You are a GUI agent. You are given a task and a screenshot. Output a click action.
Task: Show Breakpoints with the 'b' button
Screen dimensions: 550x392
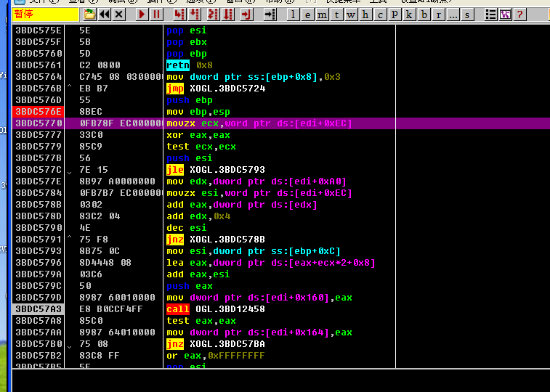pos(424,15)
